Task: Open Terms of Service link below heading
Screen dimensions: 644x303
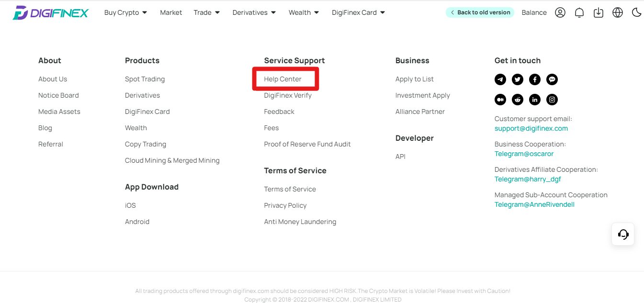Action: pos(290,189)
